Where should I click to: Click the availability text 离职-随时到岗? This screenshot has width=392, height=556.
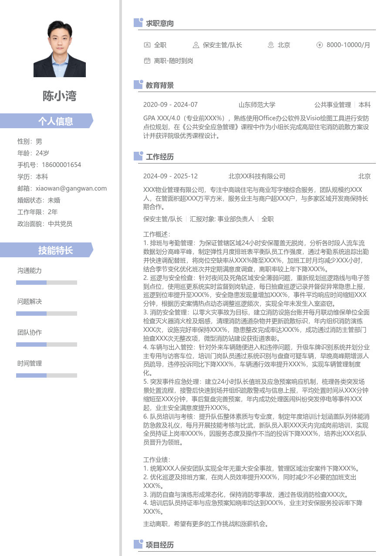(x=173, y=61)
